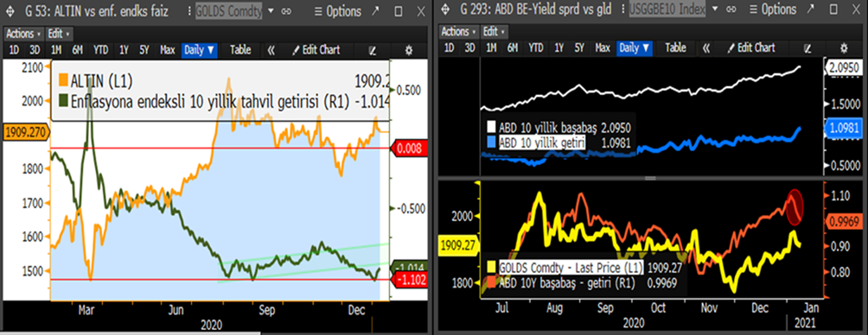Open Daily periodicity dropdown in G 293
The width and height of the screenshot is (868, 335).
coord(635,48)
